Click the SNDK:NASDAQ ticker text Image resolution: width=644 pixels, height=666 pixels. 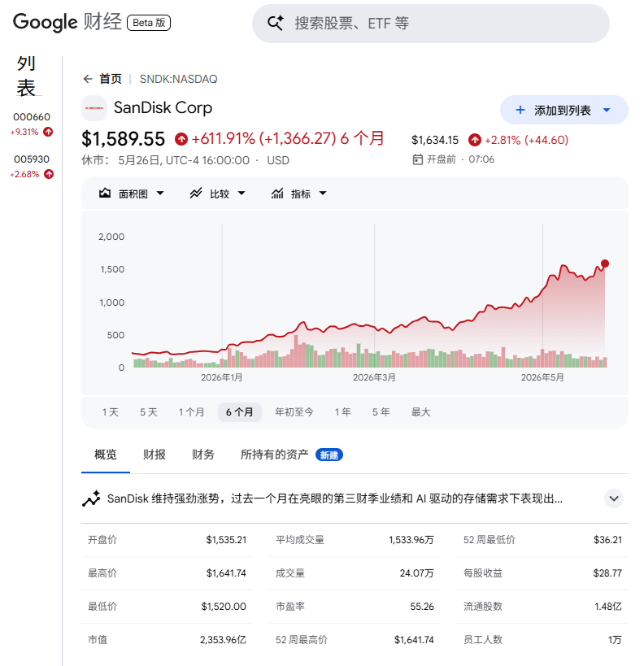pos(178,80)
